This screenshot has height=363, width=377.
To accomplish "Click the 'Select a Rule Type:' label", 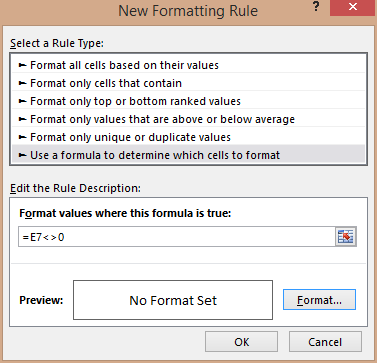I will (x=57, y=43).
